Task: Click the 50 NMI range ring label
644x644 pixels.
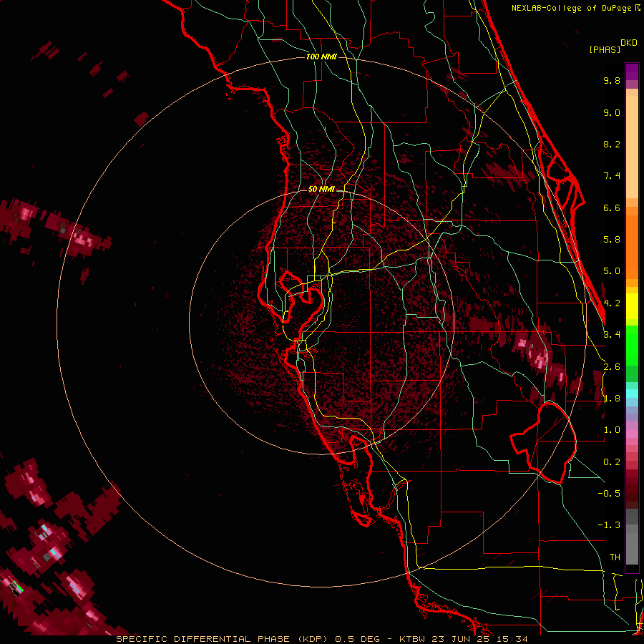Action: (x=321, y=190)
